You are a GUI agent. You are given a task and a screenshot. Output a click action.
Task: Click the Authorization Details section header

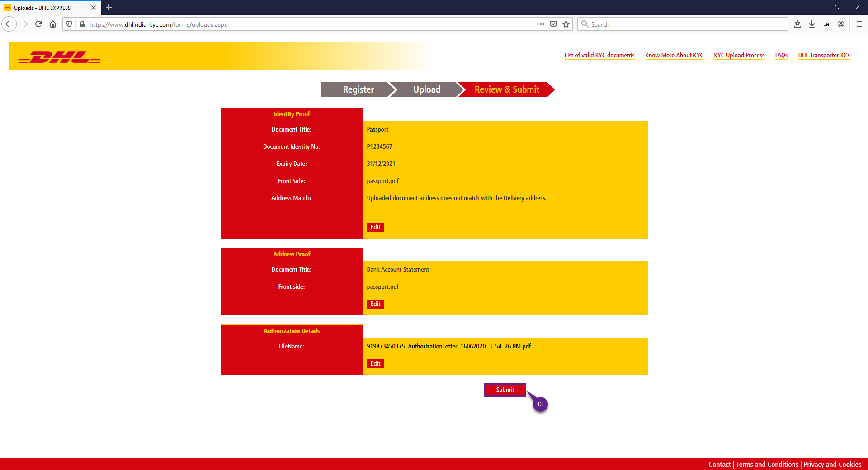point(292,331)
